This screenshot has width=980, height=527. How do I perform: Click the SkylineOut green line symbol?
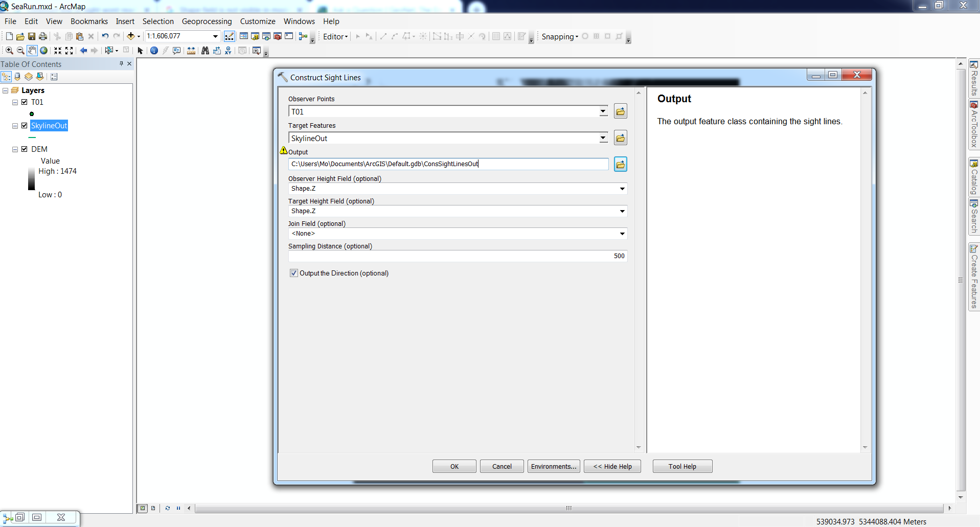(x=32, y=138)
